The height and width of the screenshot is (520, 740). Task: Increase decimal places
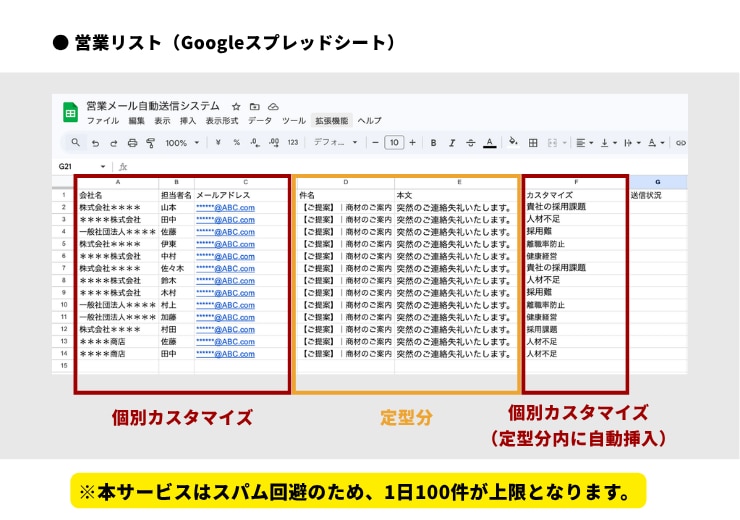[274, 142]
